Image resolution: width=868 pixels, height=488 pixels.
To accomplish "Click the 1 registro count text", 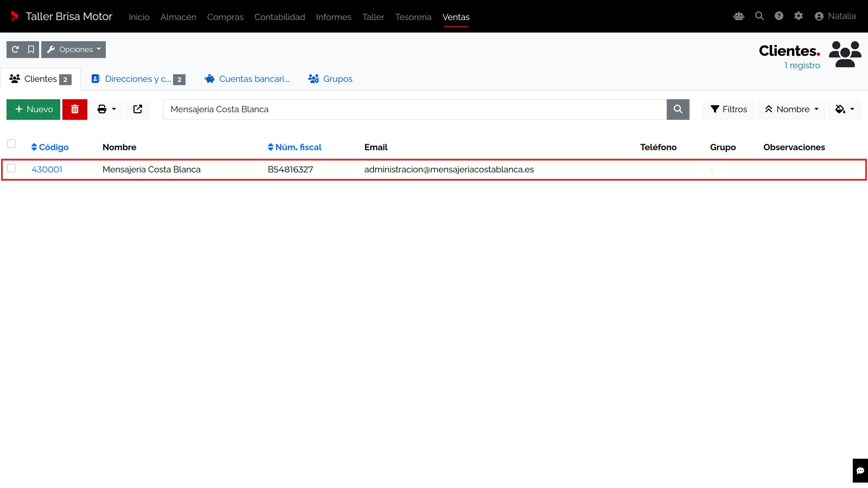I will [802, 66].
